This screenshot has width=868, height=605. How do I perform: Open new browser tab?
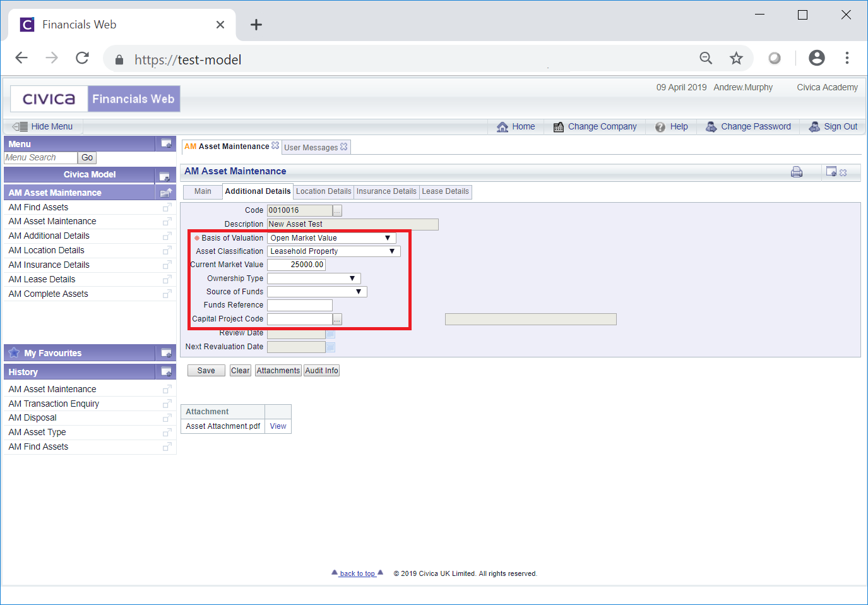click(256, 25)
